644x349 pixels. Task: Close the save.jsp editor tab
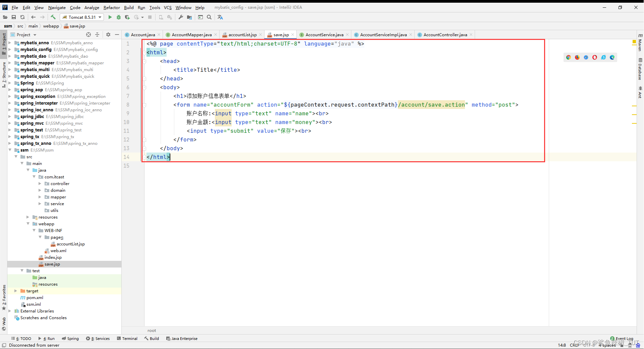coord(293,35)
